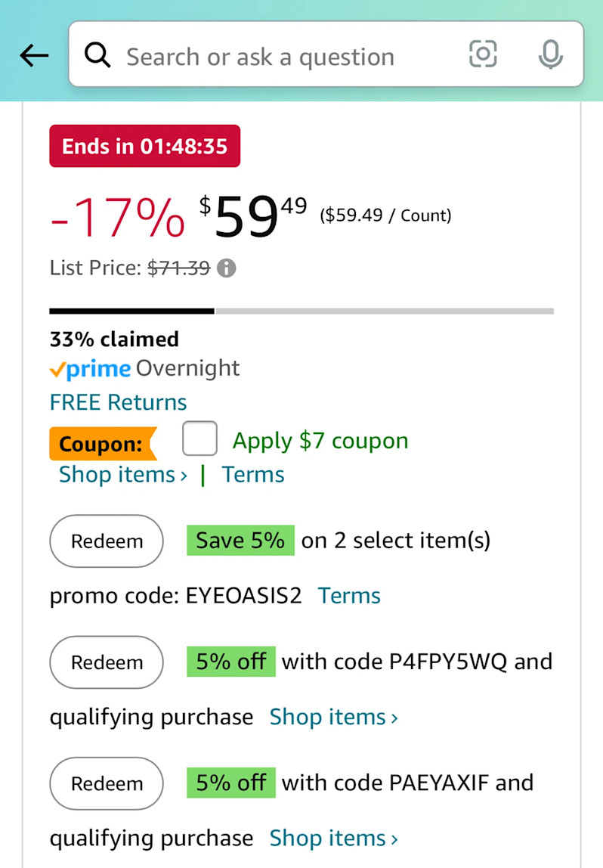
Task: Click the 33% claimed progress bar
Action: 301,311
